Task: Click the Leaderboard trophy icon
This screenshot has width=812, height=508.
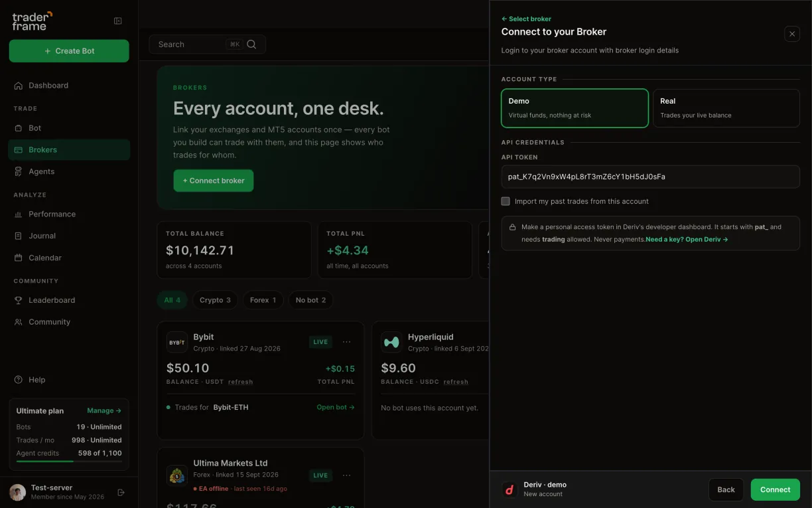Action: click(19, 300)
